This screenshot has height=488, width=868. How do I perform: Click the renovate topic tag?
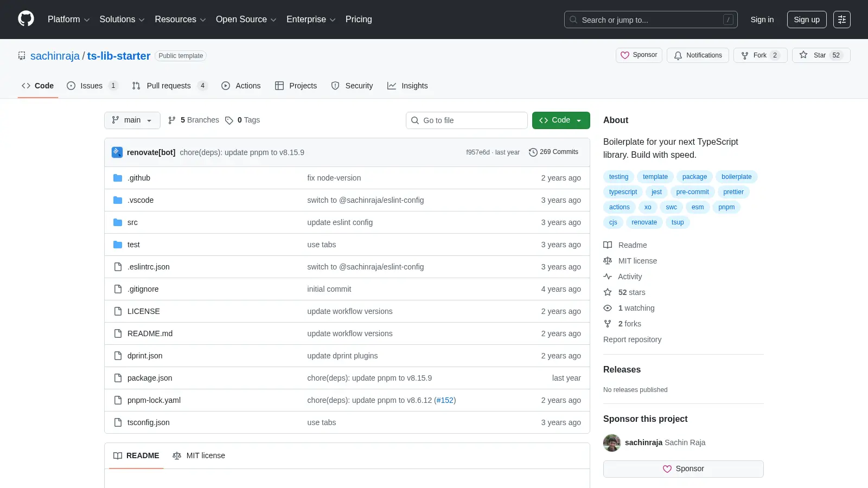click(644, 222)
